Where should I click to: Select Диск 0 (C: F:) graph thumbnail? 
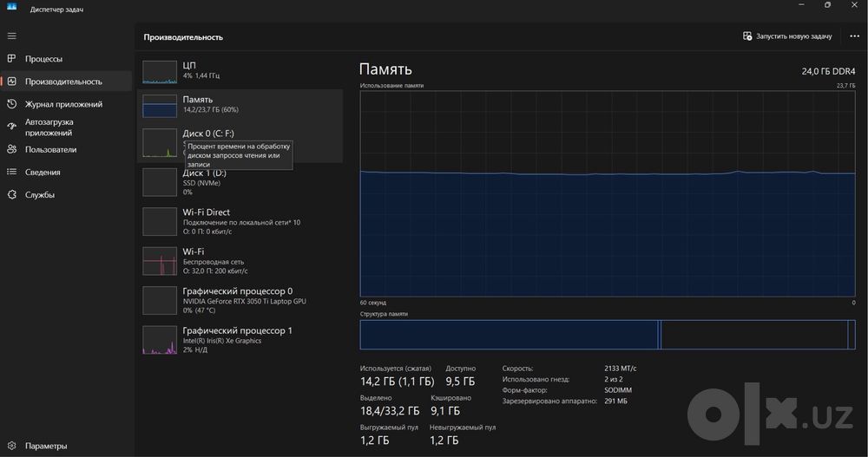[x=160, y=143]
